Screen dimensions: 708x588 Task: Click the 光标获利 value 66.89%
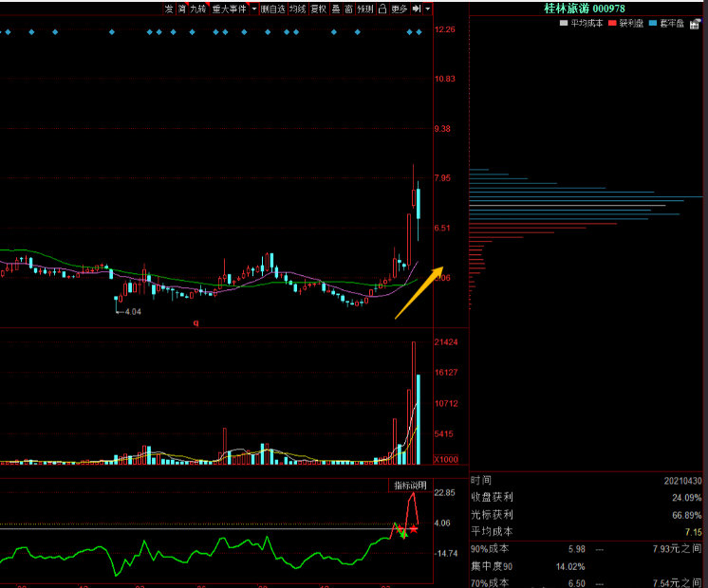(x=687, y=515)
